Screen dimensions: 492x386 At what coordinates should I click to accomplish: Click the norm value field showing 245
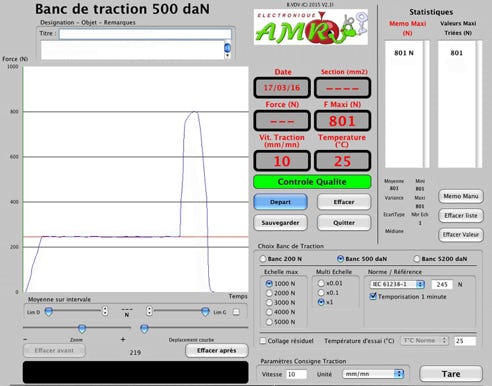pyautogui.click(x=442, y=284)
